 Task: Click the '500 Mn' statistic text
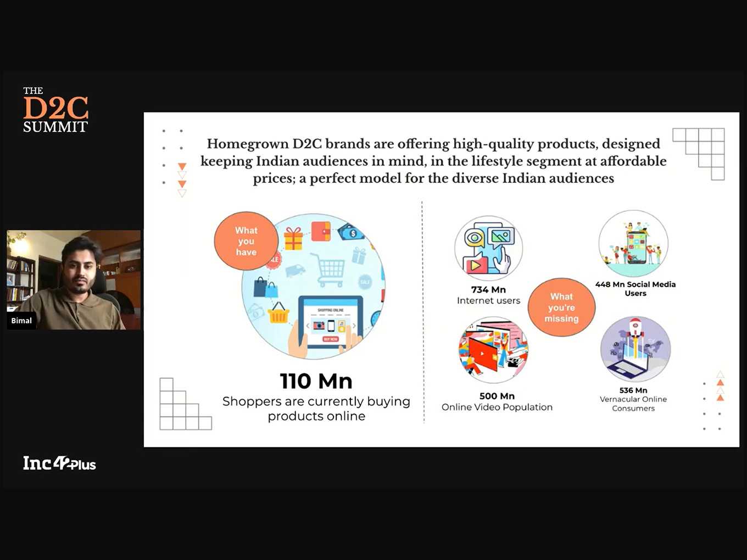click(497, 396)
